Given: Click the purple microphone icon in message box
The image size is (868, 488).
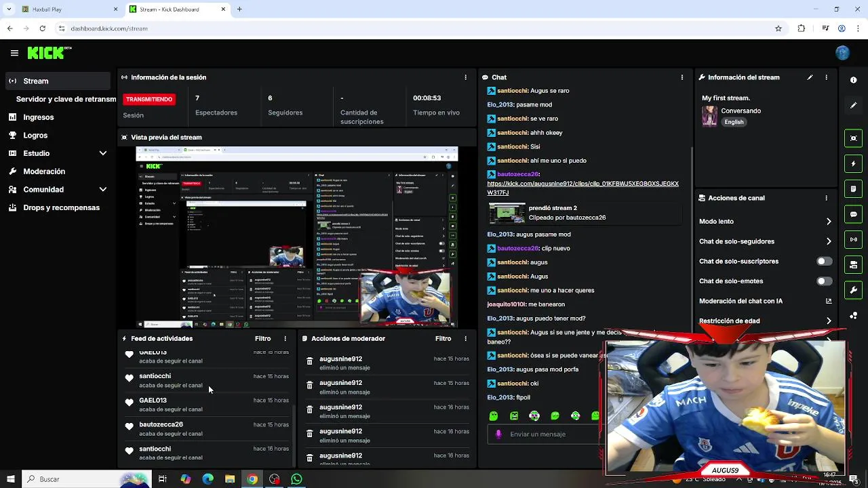Looking at the screenshot, I should tap(498, 434).
